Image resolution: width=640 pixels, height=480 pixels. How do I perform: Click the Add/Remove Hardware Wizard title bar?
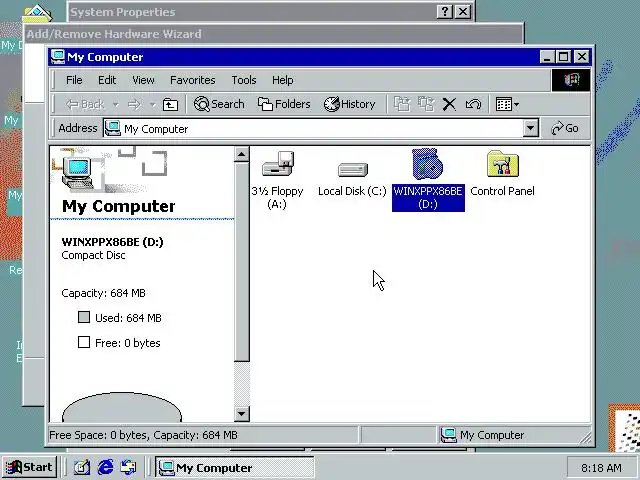273,33
